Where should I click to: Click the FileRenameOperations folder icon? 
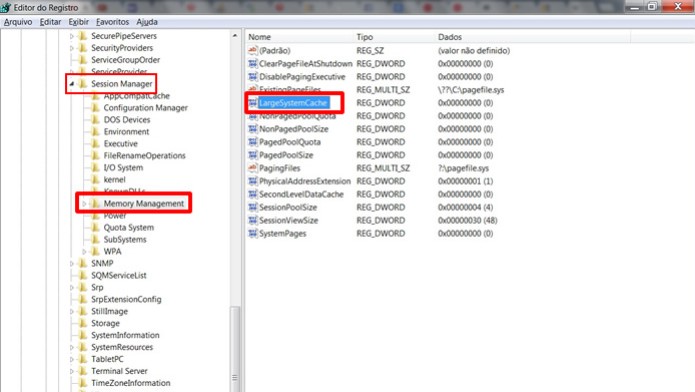pos(95,156)
